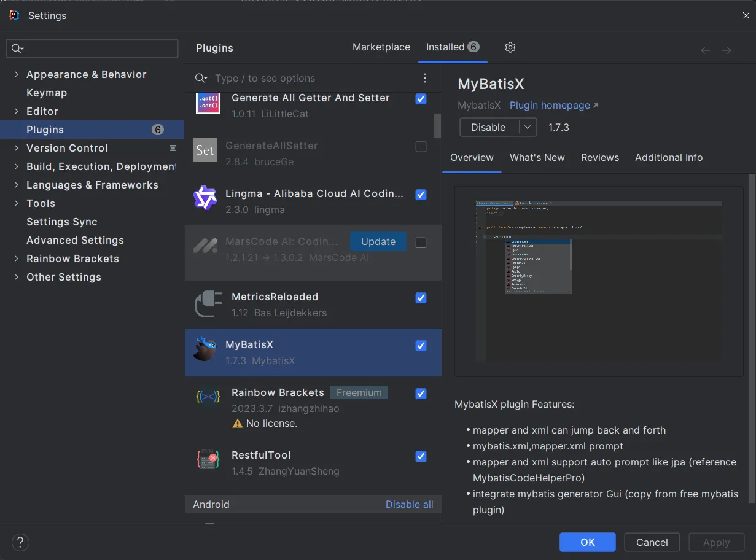
Task: Click Update for MarsCode AI plugin
Action: [378, 242]
